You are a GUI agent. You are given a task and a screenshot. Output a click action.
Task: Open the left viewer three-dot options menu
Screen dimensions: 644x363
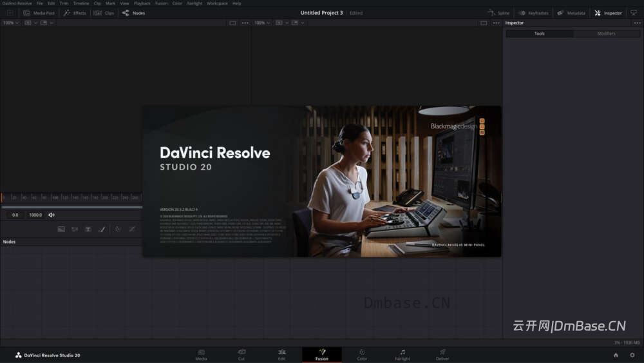tap(245, 23)
